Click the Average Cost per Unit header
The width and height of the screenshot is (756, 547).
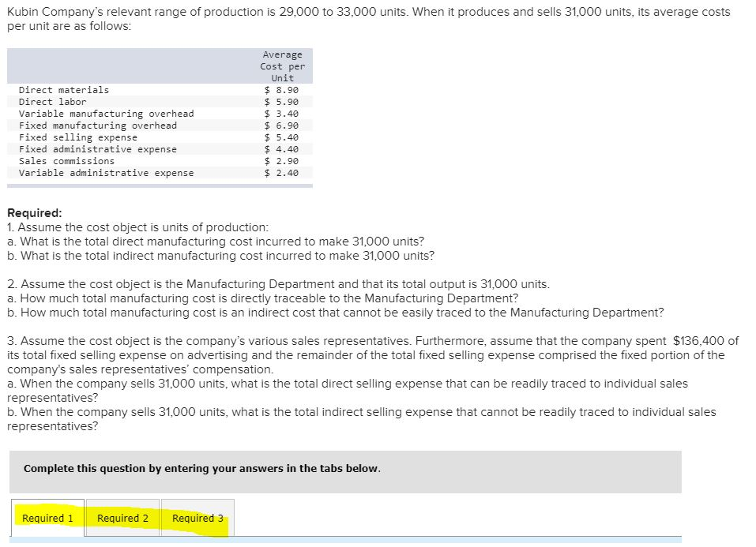click(282, 66)
